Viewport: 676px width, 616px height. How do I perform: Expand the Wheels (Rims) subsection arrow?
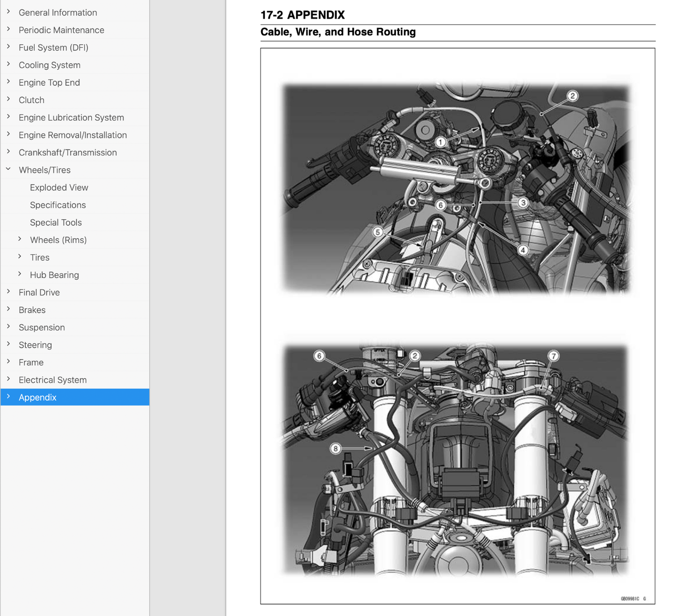click(x=20, y=239)
